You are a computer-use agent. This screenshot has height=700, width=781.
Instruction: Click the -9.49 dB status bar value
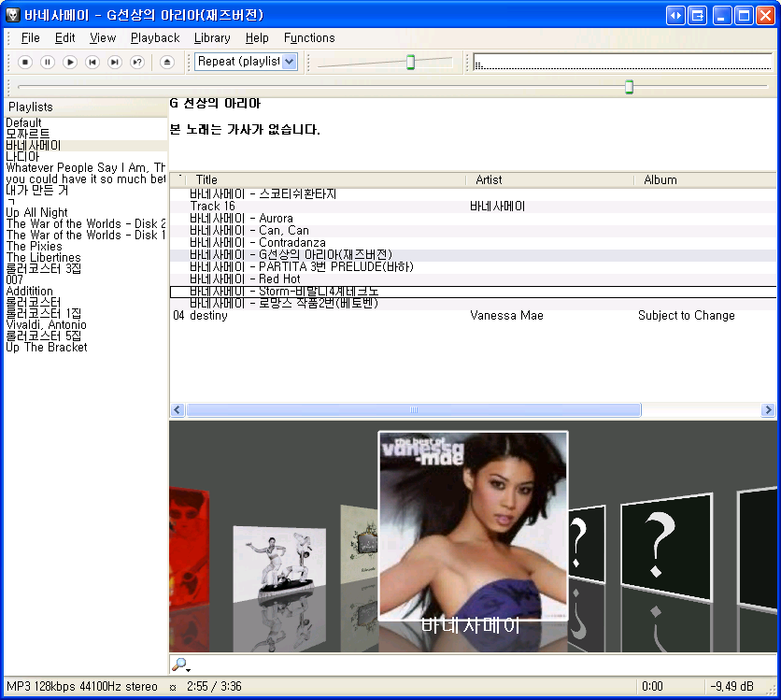coord(731,687)
